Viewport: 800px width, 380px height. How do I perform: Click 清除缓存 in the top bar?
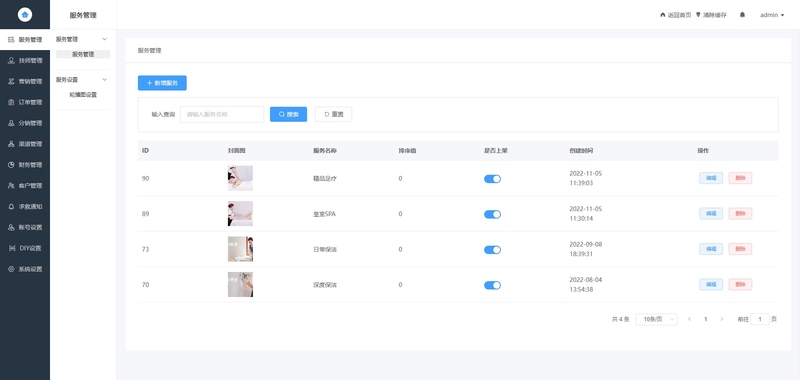(711, 15)
